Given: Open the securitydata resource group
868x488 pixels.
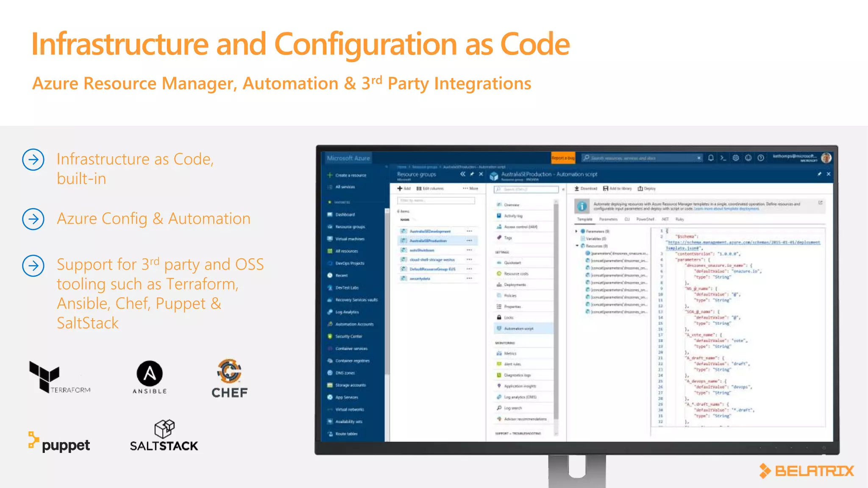Looking at the screenshot, I should click(420, 278).
